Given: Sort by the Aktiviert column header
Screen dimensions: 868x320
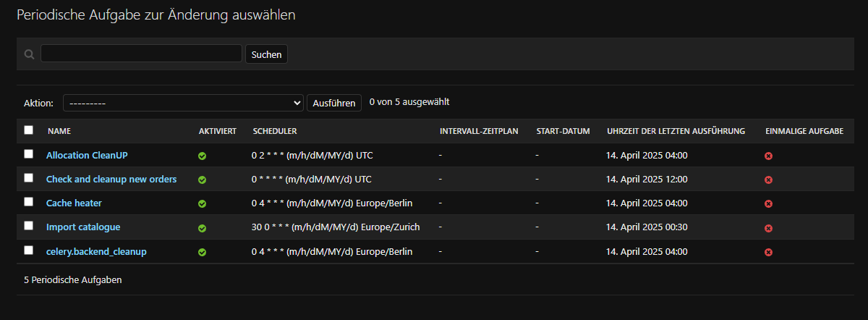Looking at the screenshot, I should coord(217,131).
